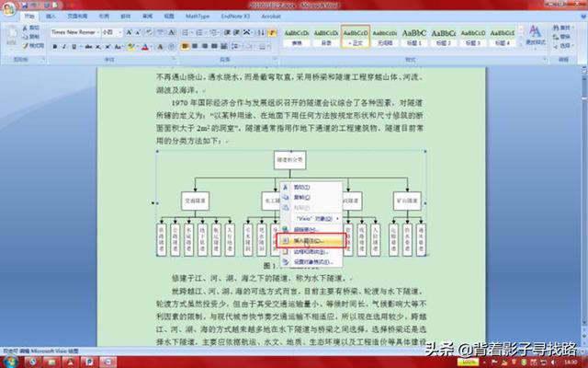588x368 pixels.
Task: Open the Office button menu
Action: [x=8, y=9]
